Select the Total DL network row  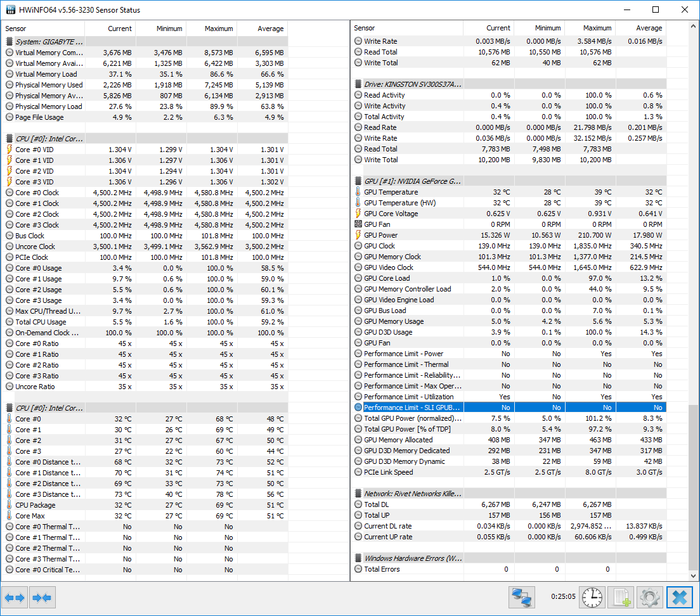509,504
